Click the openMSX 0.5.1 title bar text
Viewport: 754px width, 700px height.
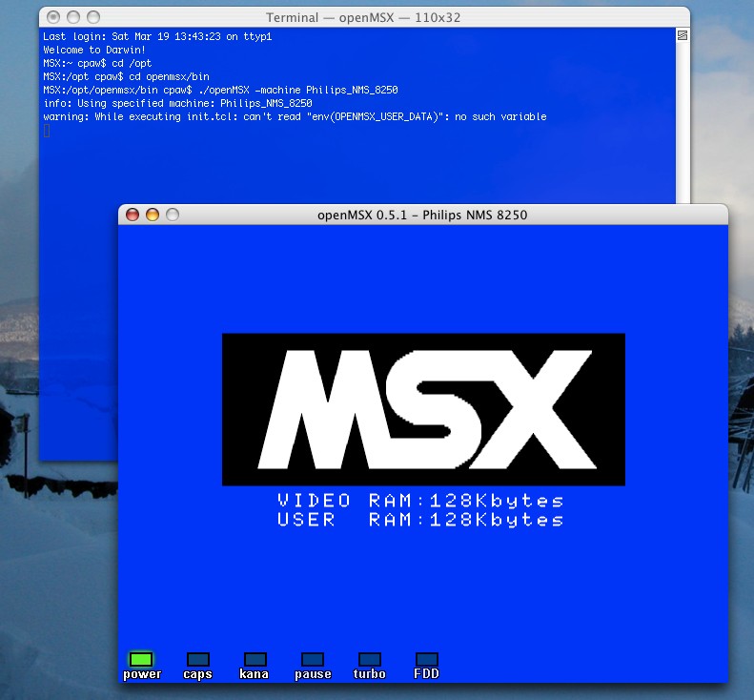(x=422, y=215)
